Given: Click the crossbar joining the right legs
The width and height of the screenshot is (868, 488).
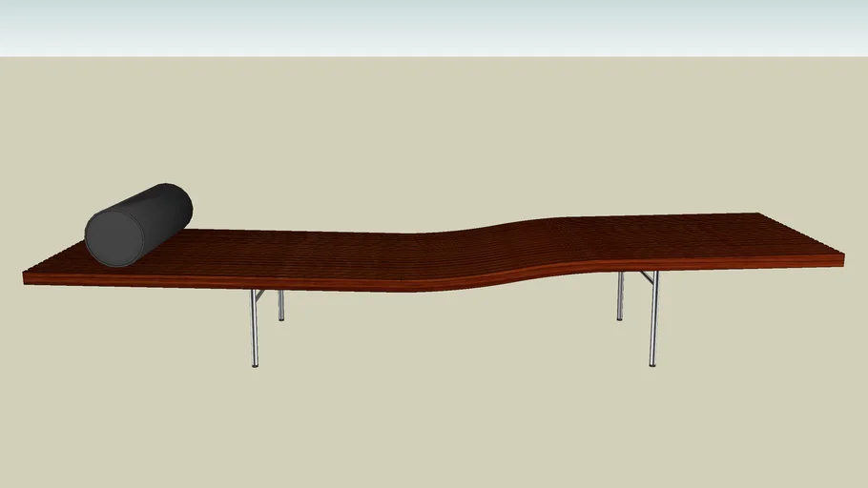Looking at the screenshot, I should [x=646, y=277].
